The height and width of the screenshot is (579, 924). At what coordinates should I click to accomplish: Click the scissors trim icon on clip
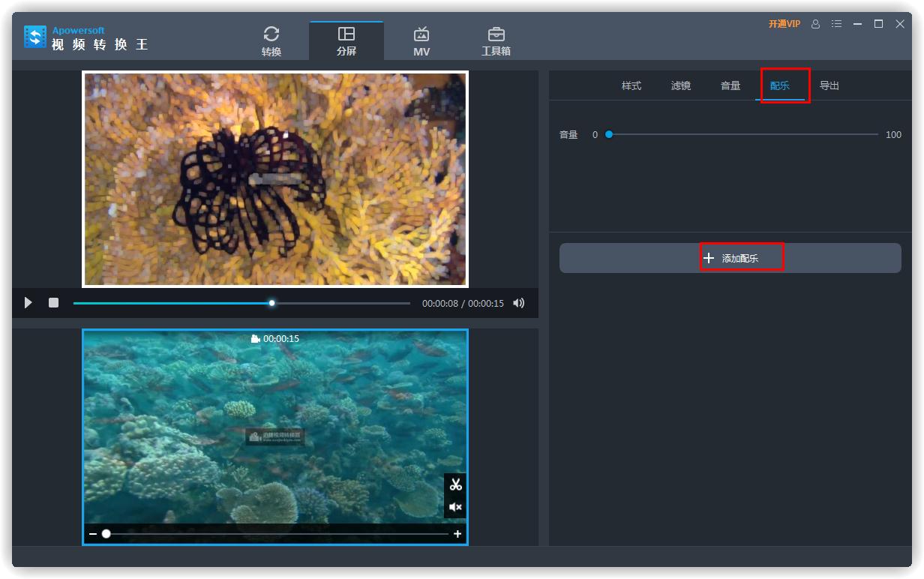coord(455,484)
